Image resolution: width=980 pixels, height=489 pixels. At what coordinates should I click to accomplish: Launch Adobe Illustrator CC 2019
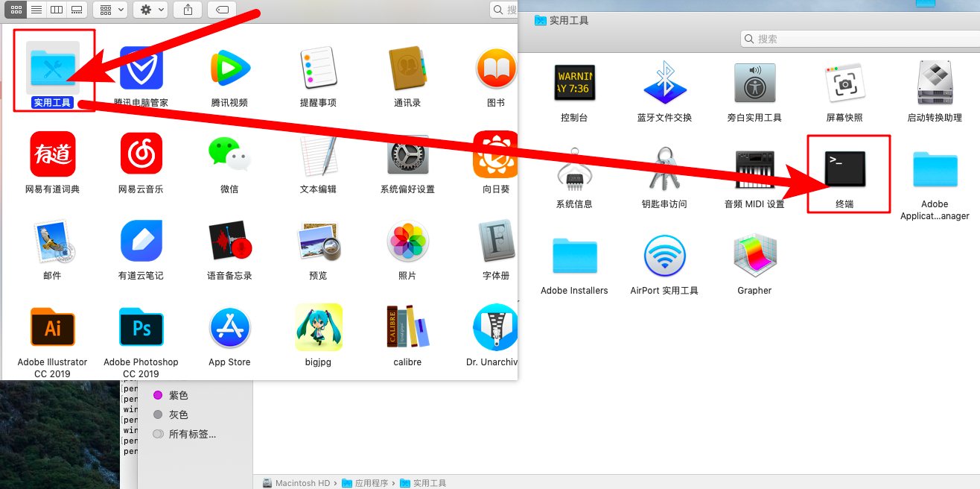pyautogui.click(x=52, y=327)
